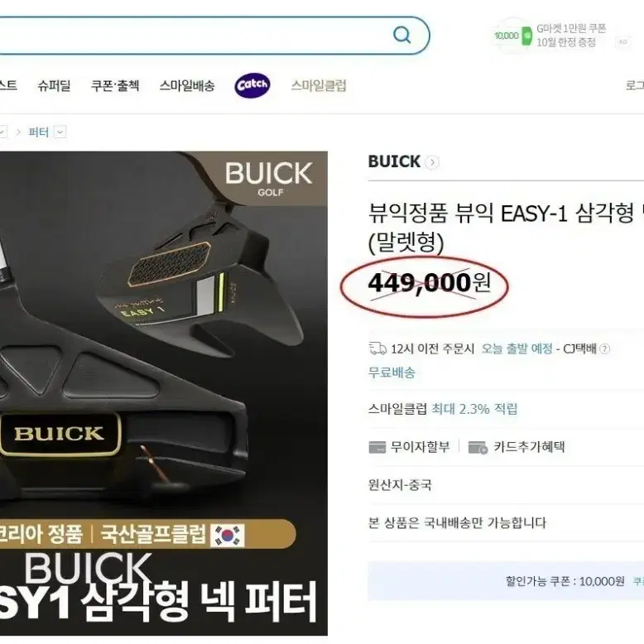Click the 무이자할부 card icon

[x=377, y=447]
